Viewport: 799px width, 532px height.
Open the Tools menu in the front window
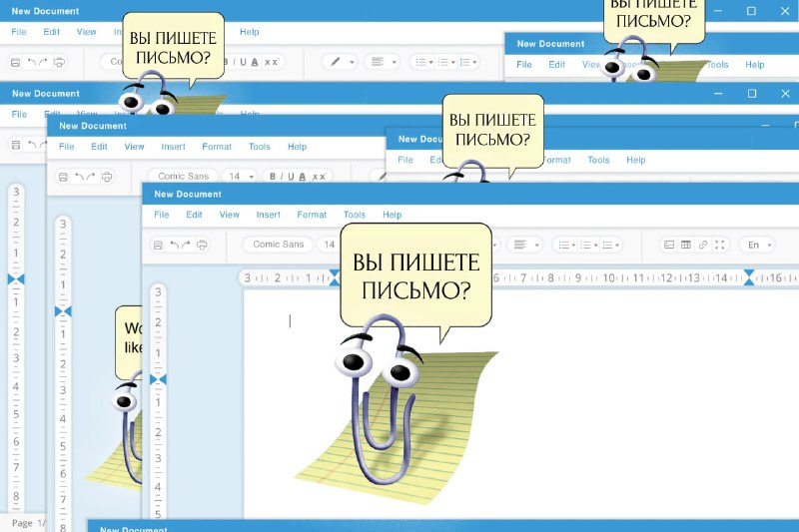pyautogui.click(x=355, y=215)
